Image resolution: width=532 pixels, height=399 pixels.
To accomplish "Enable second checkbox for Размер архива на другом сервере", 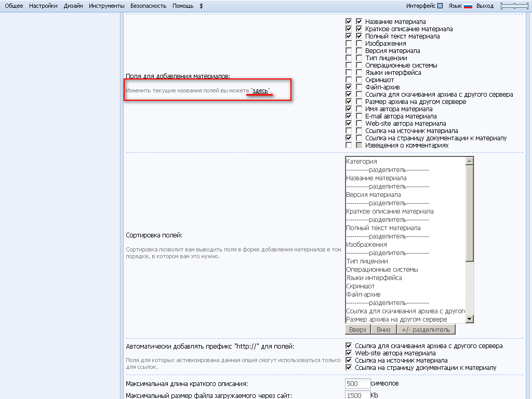I will click(359, 101).
